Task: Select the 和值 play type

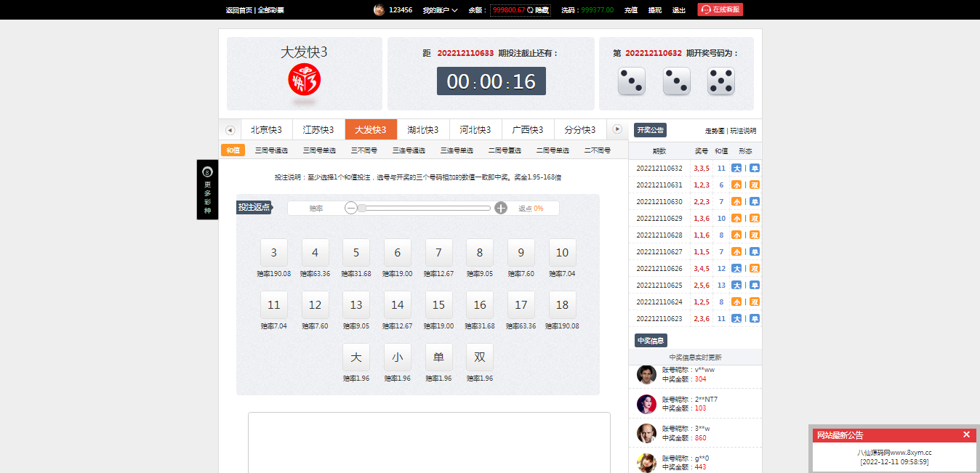Action: tap(233, 150)
